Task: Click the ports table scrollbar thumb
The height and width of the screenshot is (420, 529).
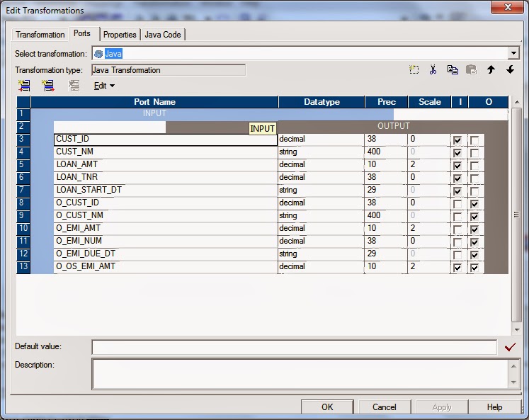Action: tap(516, 215)
